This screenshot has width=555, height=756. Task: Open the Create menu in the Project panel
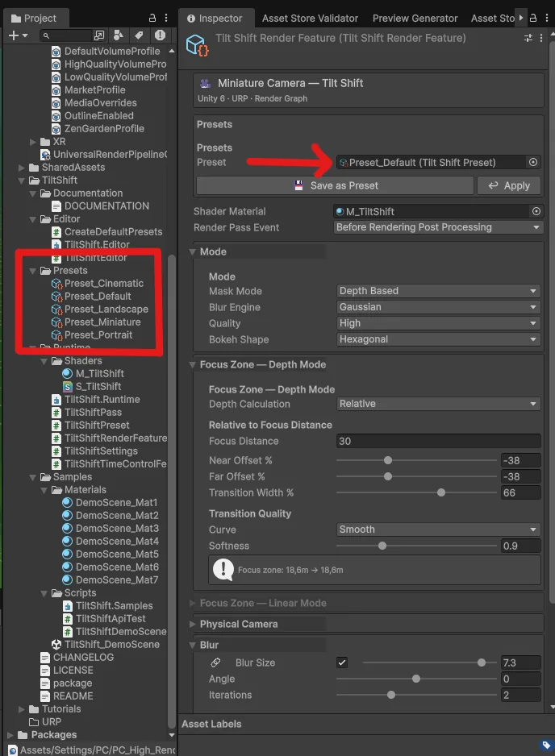(13, 35)
